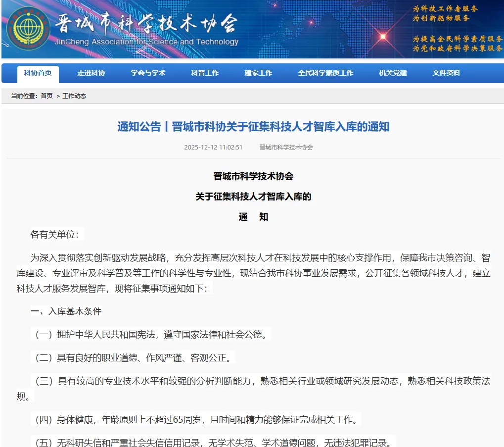Open the 科协首页 navigation tab
Viewport: 504px width, 447px height.
(38, 73)
